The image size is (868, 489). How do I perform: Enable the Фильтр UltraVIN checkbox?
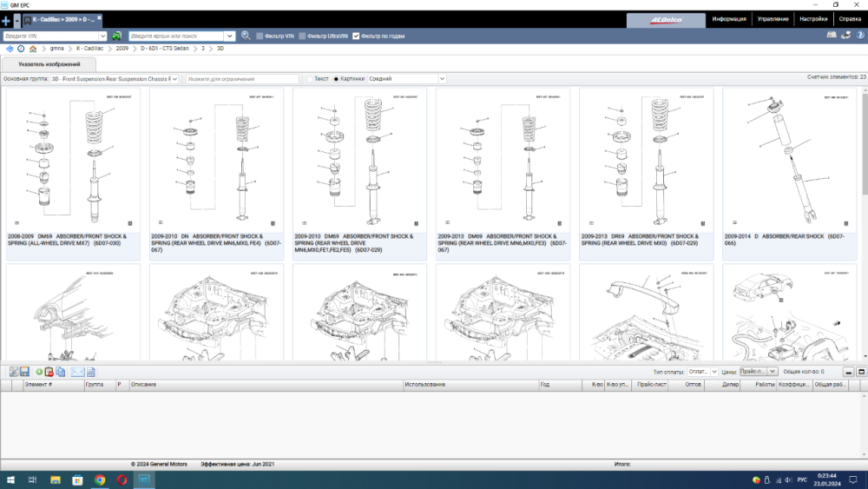(302, 36)
